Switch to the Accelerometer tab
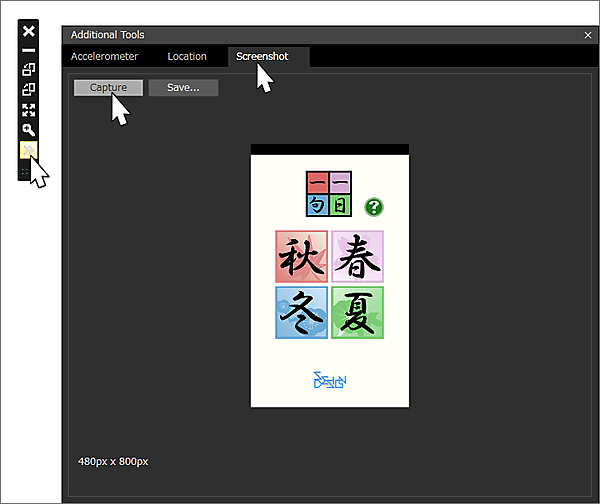 (x=104, y=56)
